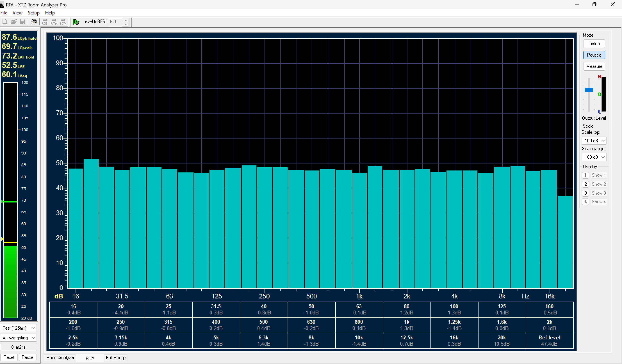Click the New file toolbar icon

coord(5,22)
